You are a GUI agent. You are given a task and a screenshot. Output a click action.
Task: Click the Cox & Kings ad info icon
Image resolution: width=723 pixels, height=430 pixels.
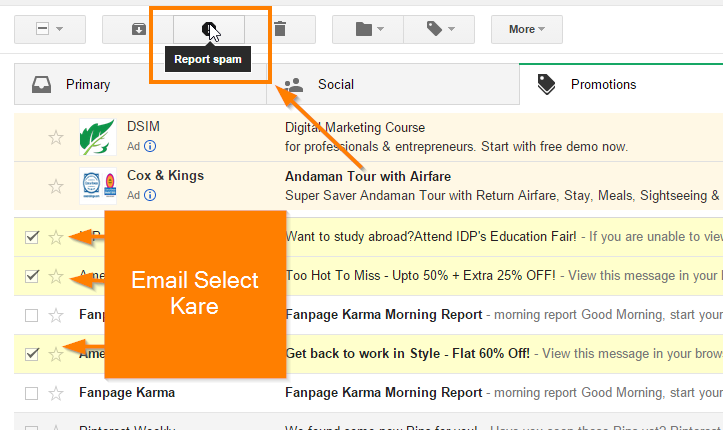tap(150, 195)
